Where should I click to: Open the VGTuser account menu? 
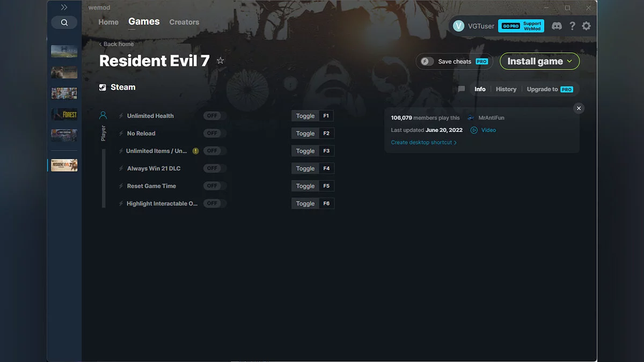[473, 26]
